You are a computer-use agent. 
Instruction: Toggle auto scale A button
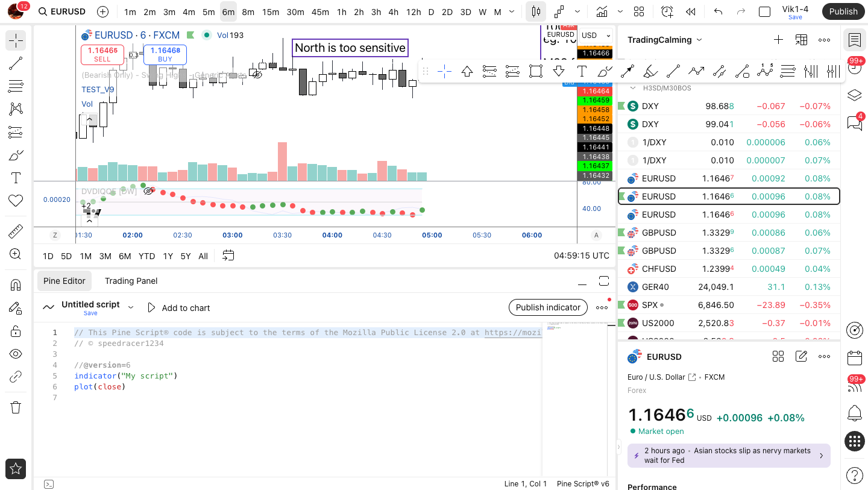(x=597, y=235)
